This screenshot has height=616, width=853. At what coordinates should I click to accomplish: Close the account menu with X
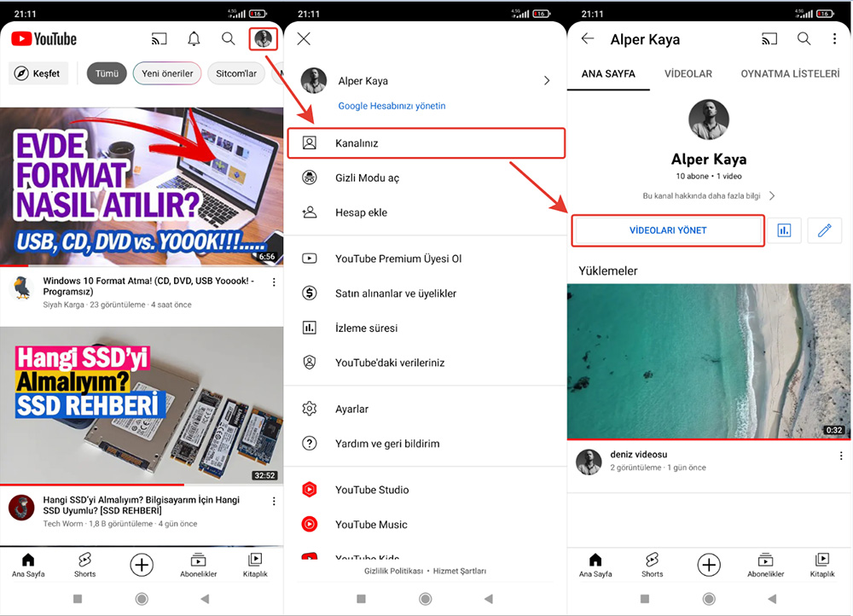[304, 39]
